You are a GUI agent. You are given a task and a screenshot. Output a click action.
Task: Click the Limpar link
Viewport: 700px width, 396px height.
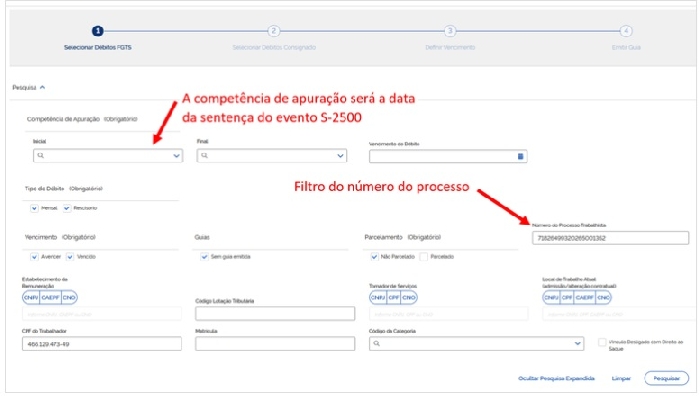[x=621, y=379]
